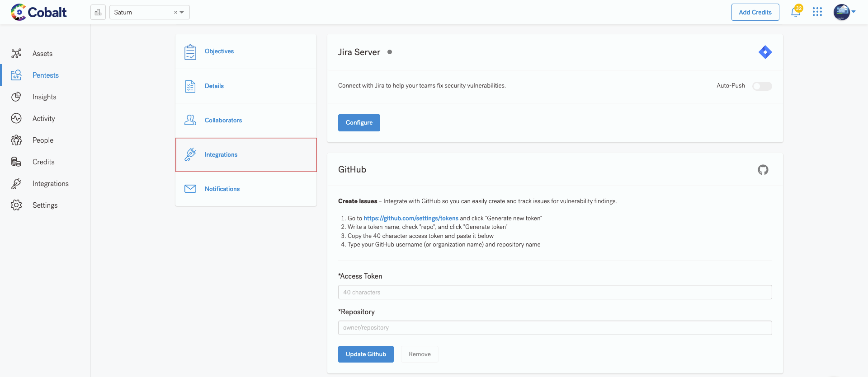The image size is (868, 377).
Task: Click the Cobalt logo
Action: pos(39,12)
